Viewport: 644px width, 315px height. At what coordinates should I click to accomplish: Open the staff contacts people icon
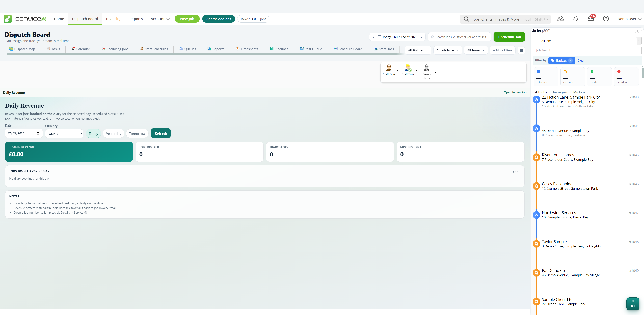pos(560,19)
